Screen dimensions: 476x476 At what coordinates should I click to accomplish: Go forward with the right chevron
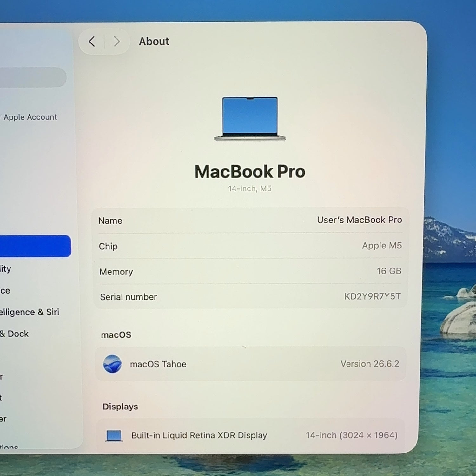coord(117,41)
